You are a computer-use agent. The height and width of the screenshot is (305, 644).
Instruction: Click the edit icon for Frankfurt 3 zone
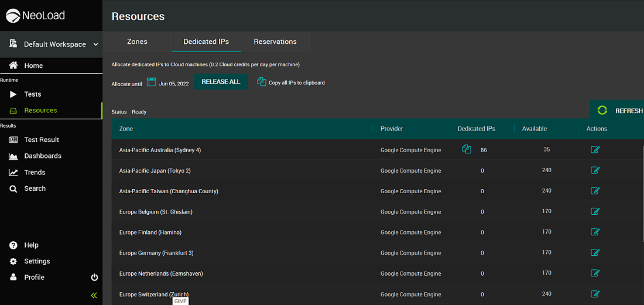point(595,253)
